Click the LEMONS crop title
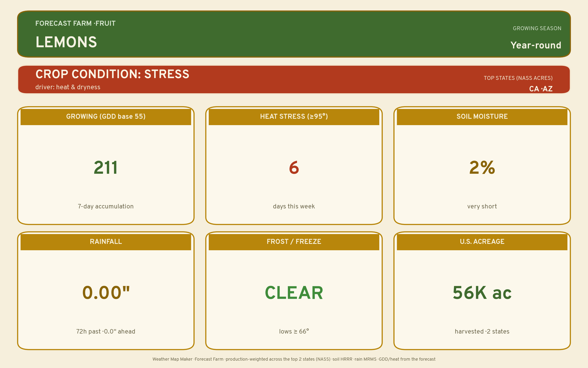The image size is (588, 368). (x=66, y=42)
